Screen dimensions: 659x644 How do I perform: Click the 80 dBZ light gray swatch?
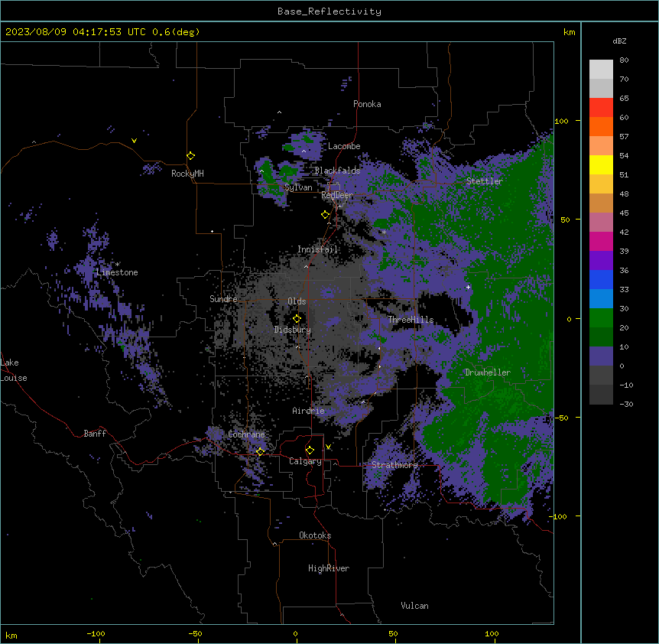tap(601, 70)
